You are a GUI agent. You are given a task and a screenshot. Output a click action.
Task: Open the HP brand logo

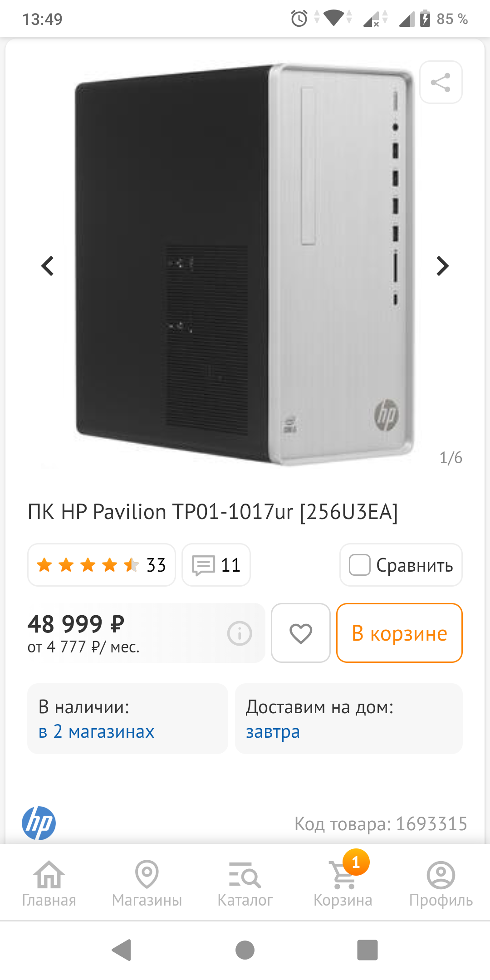tap(39, 823)
